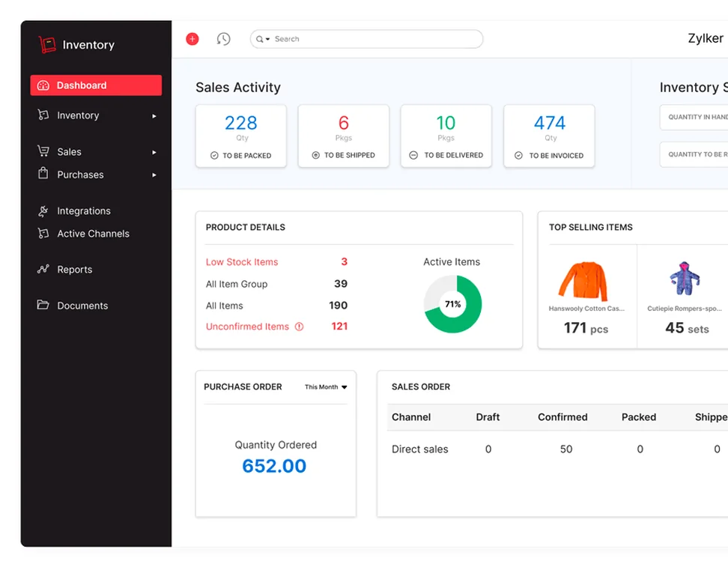Click the info icon beside Unconfirmed Items

click(300, 327)
